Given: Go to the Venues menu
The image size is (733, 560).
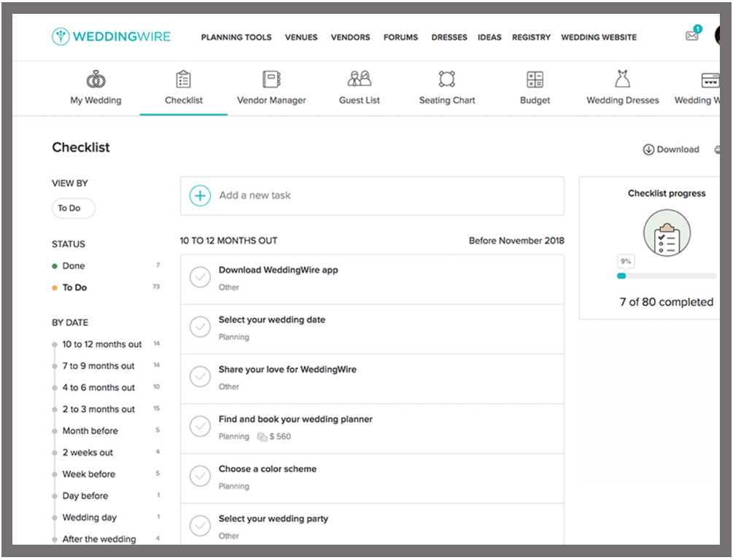Looking at the screenshot, I should (301, 37).
